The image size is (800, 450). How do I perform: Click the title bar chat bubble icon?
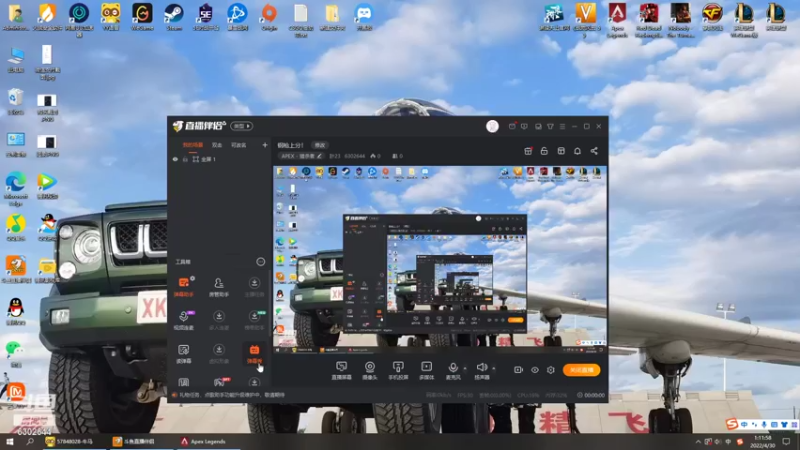point(524,126)
